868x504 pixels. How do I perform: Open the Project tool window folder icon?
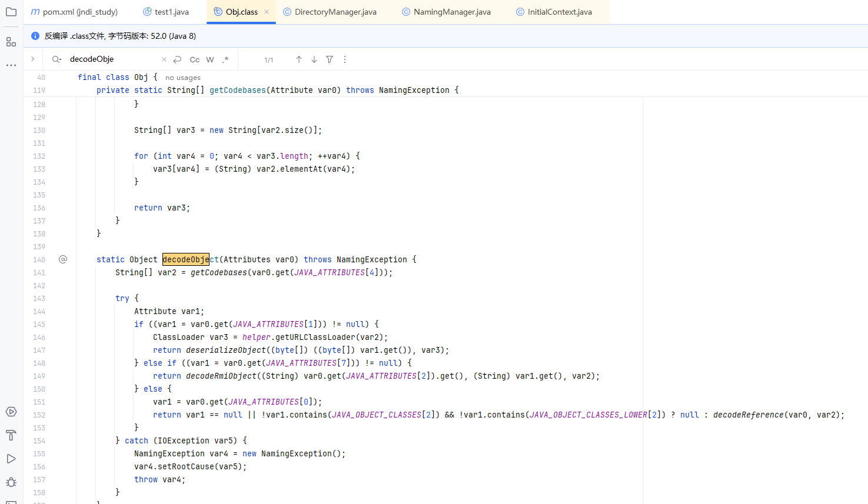click(11, 12)
